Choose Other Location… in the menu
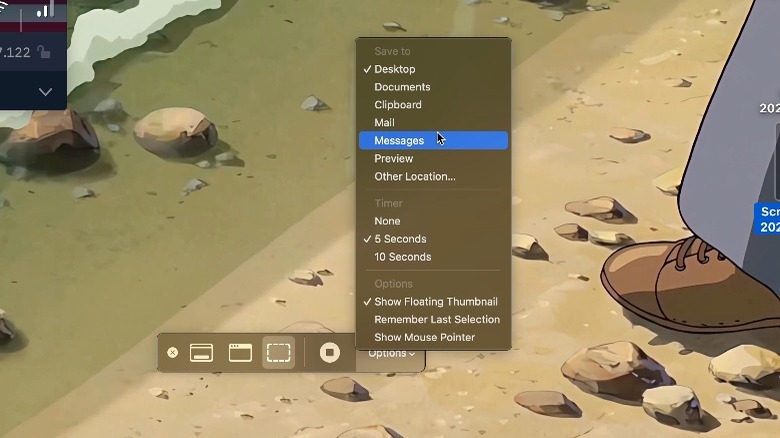This screenshot has height=438, width=780. click(414, 177)
